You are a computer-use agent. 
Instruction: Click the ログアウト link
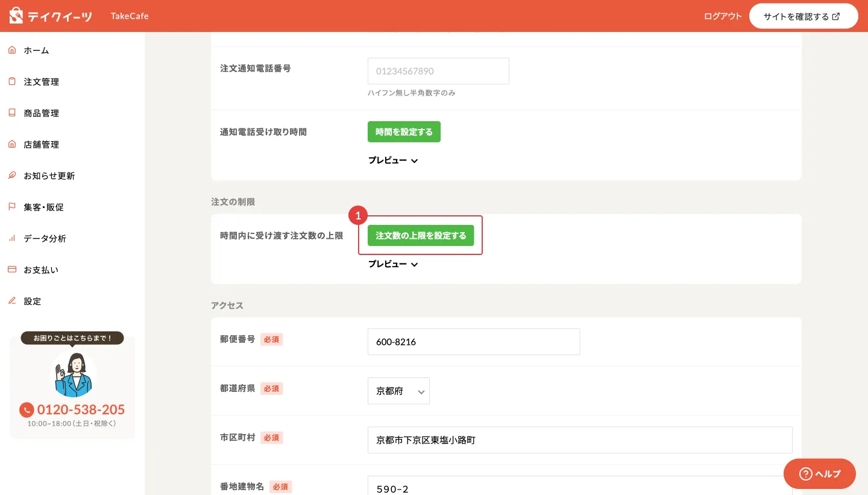[723, 16]
